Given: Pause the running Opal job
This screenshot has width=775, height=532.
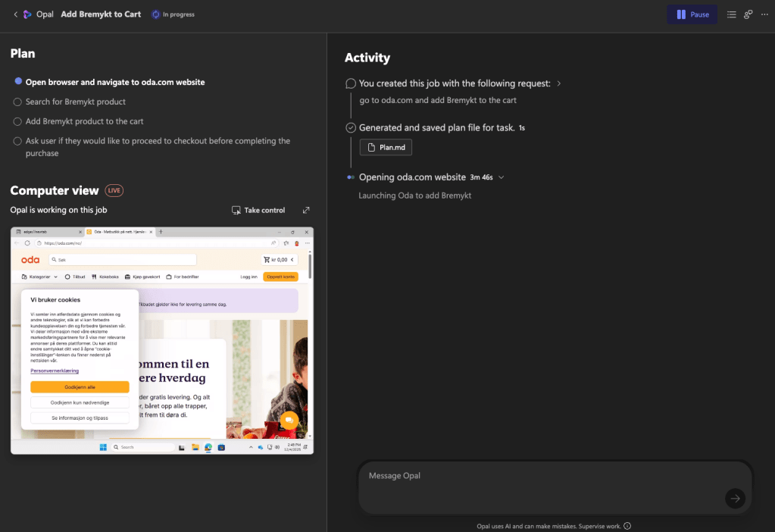Looking at the screenshot, I should (x=692, y=14).
